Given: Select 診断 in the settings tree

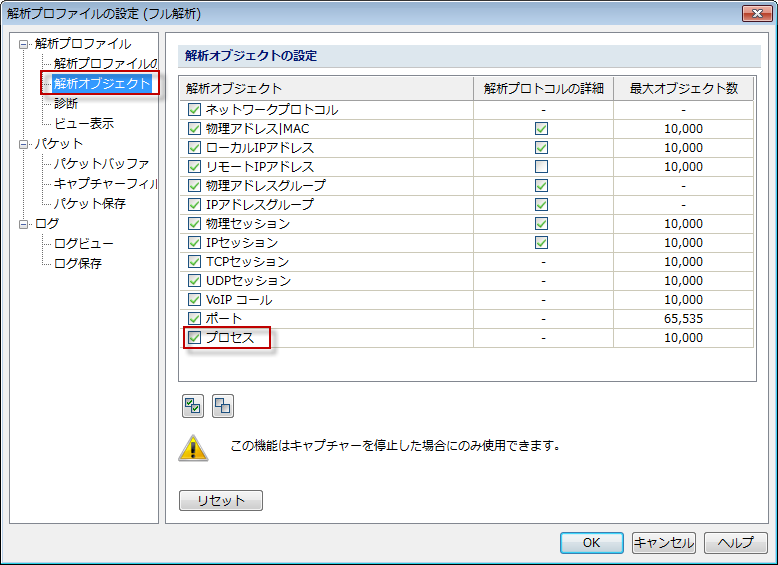Looking at the screenshot, I should [x=66, y=103].
